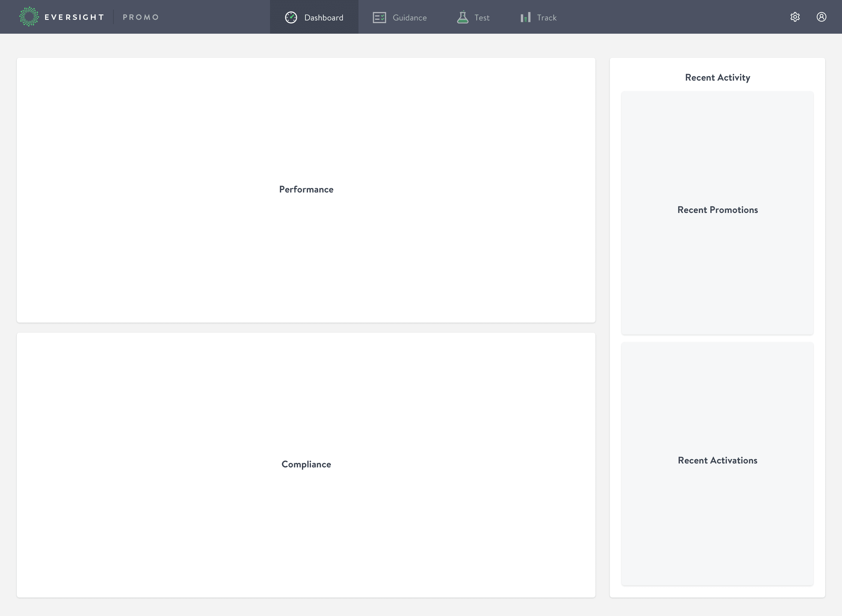Click the Compliance panel title
Screen dimensions: 842x616
pos(306,464)
